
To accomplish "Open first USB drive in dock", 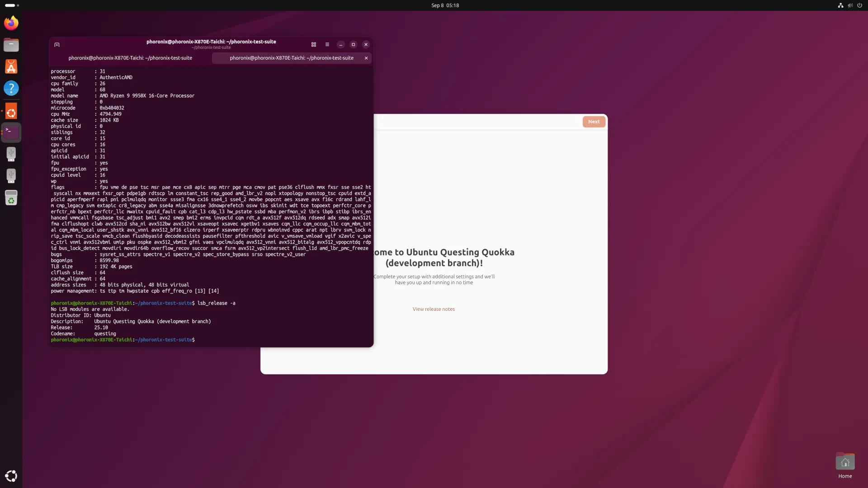I will [11, 154].
